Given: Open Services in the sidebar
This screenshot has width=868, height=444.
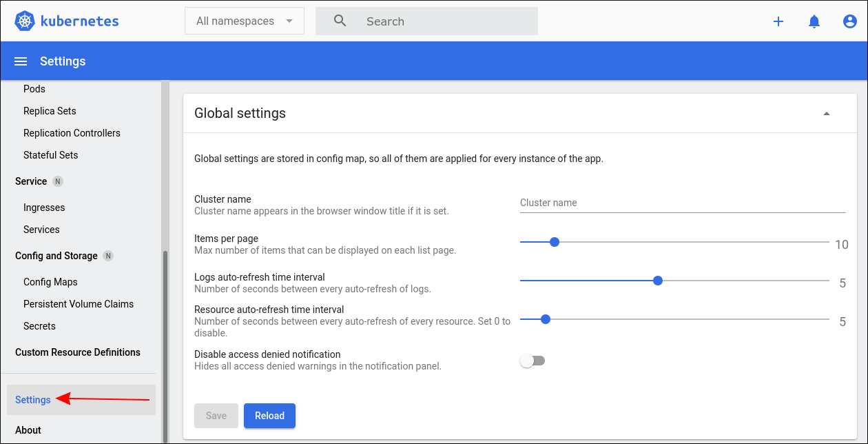Looking at the screenshot, I should (x=41, y=230).
